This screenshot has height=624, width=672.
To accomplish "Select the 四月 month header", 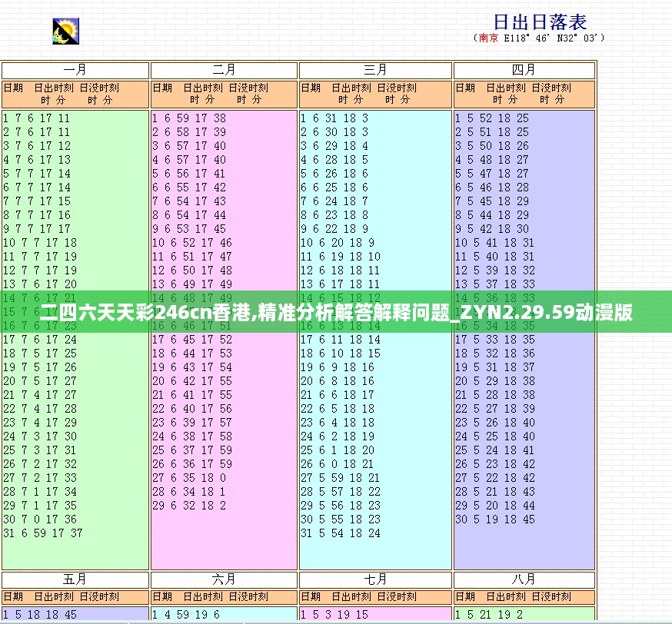I will click(x=524, y=70).
